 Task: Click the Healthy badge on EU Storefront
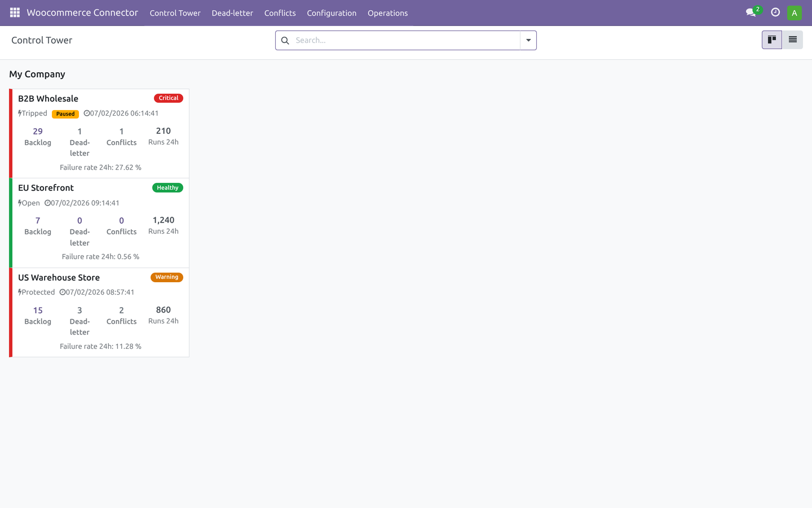tap(167, 188)
